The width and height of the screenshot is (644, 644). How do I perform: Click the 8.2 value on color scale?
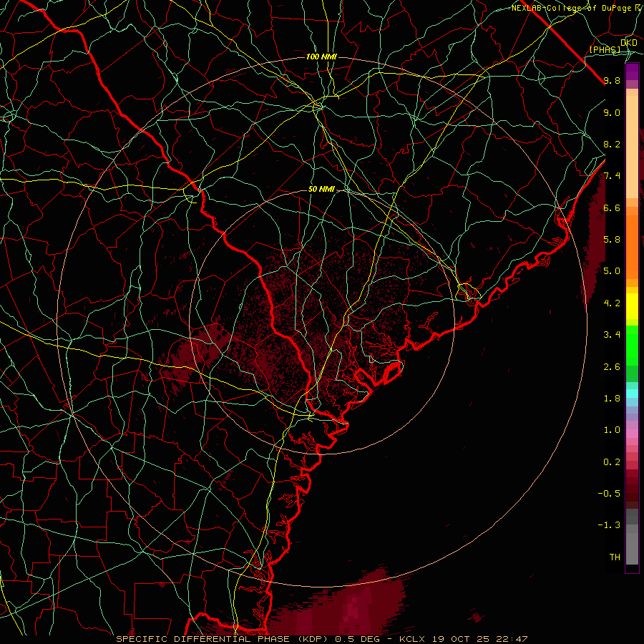pos(612,144)
